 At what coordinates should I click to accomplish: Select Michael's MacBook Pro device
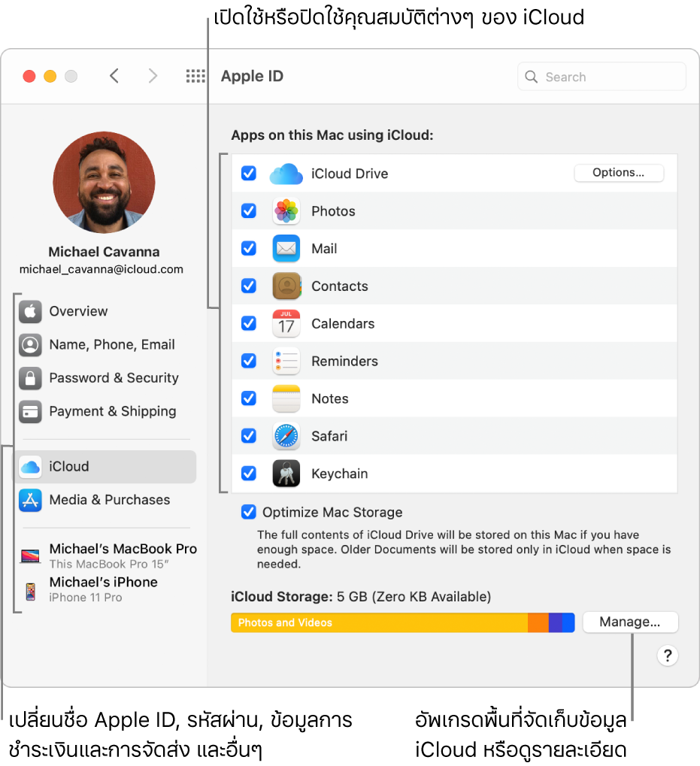coord(108,556)
